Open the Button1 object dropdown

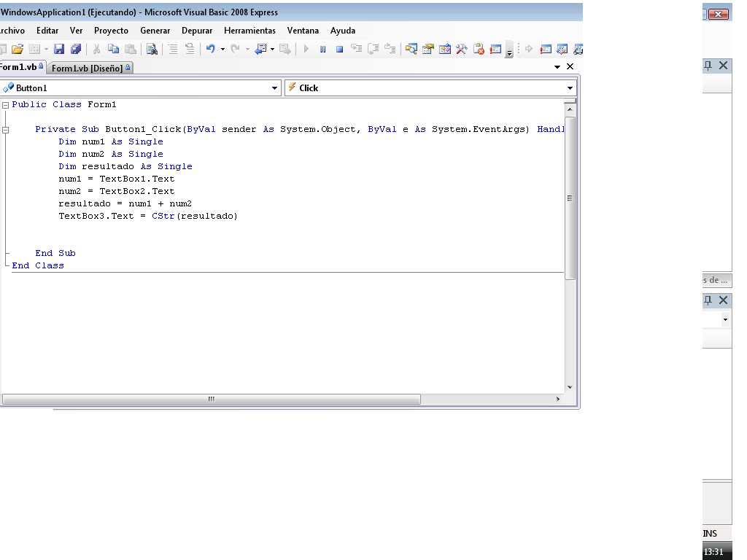[276, 87]
